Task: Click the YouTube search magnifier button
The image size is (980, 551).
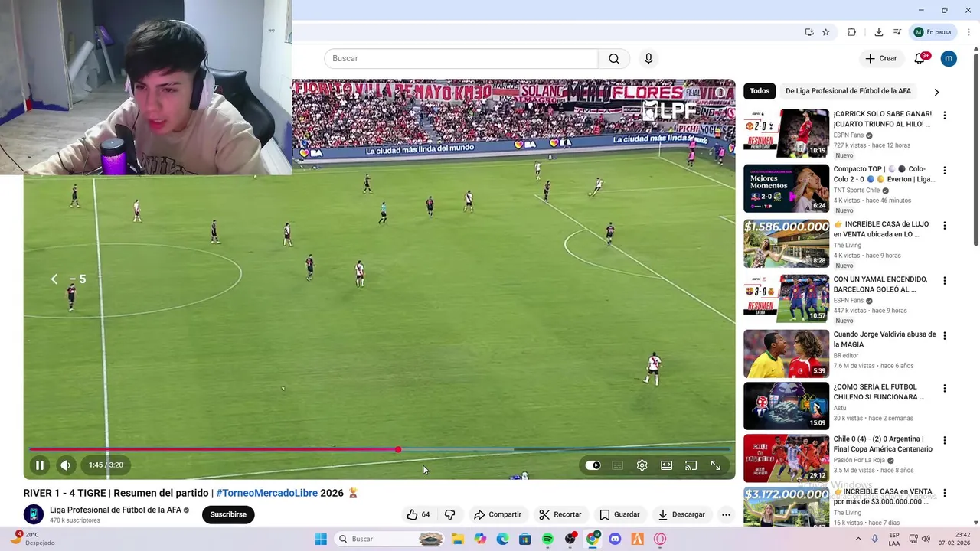Action: [x=614, y=58]
